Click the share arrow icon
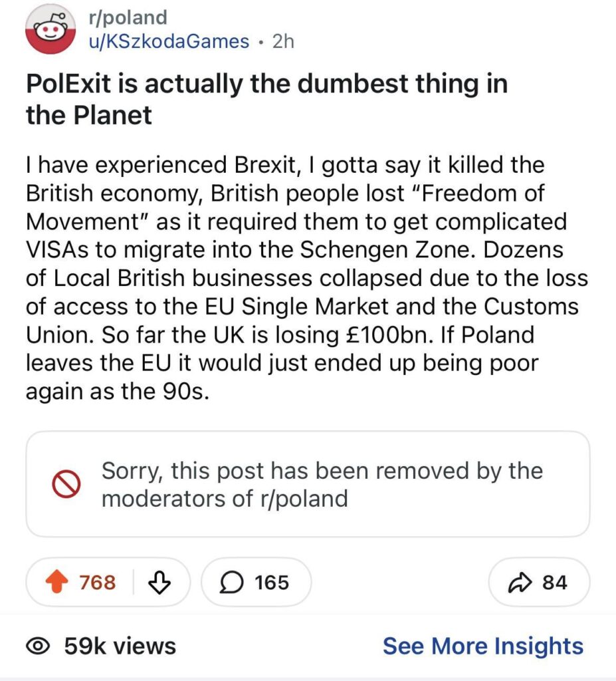 [x=520, y=581]
